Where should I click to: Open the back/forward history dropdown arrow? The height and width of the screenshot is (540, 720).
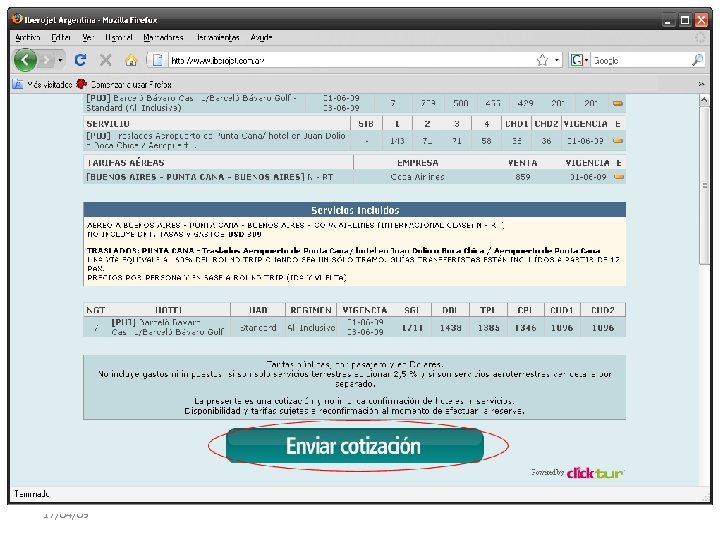(x=60, y=60)
